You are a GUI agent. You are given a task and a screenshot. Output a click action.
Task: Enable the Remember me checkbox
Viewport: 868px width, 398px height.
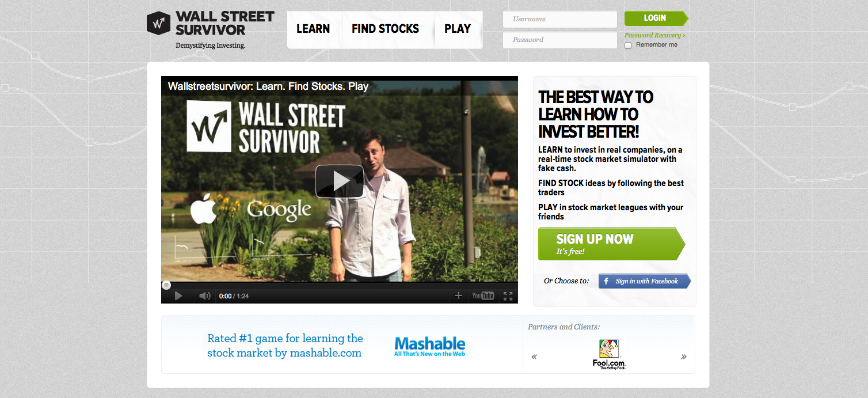(x=628, y=45)
